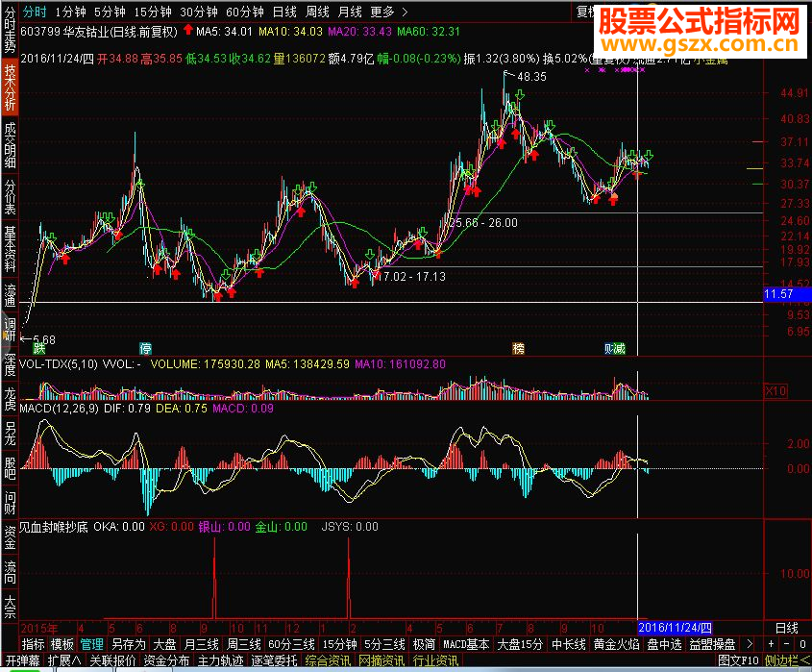Open 基本资料 in the left sidebar

click(x=10, y=249)
